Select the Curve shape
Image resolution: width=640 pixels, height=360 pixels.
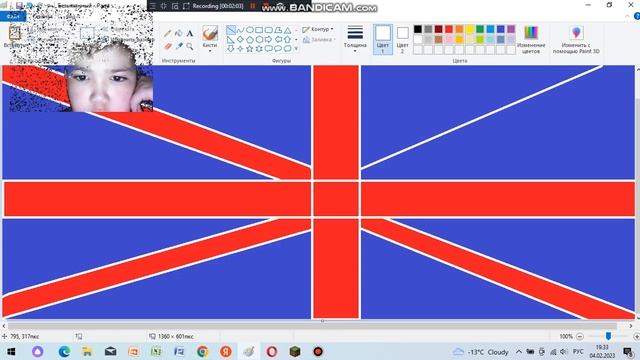pyautogui.click(x=240, y=30)
